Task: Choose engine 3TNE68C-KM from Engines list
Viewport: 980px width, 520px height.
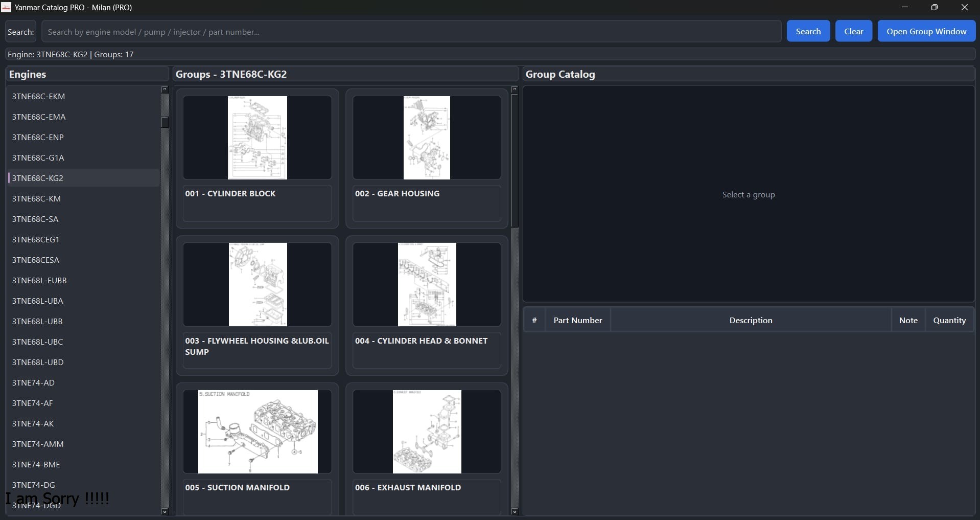Action: [83, 198]
